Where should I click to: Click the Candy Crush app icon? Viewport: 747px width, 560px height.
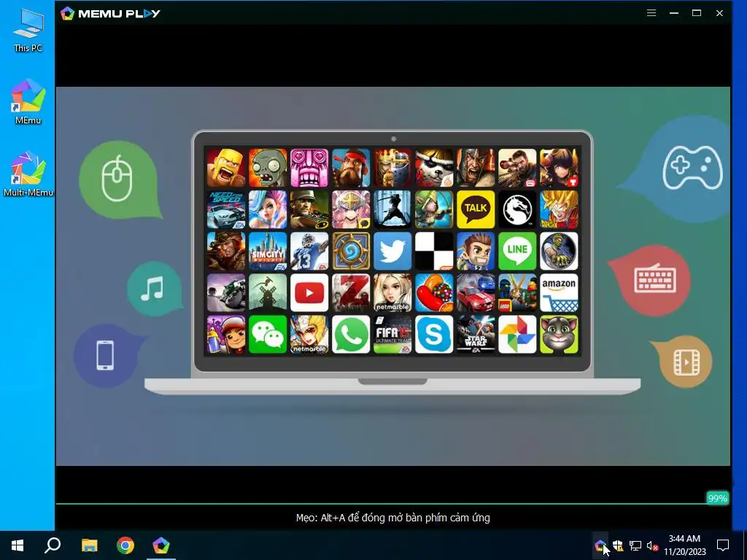[434, 293]
